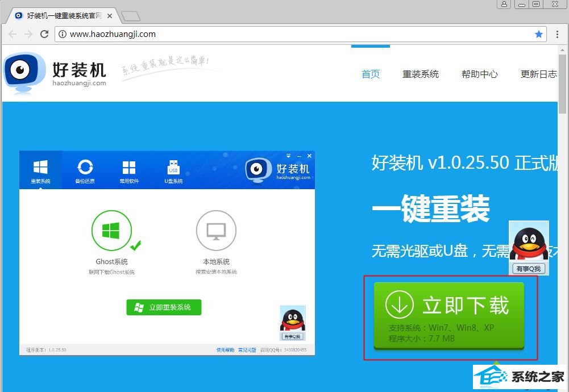Click the floating 有事Q我 QQ penguin widget
The height and width of the screenshot is (392, 569).
(529, 248)
